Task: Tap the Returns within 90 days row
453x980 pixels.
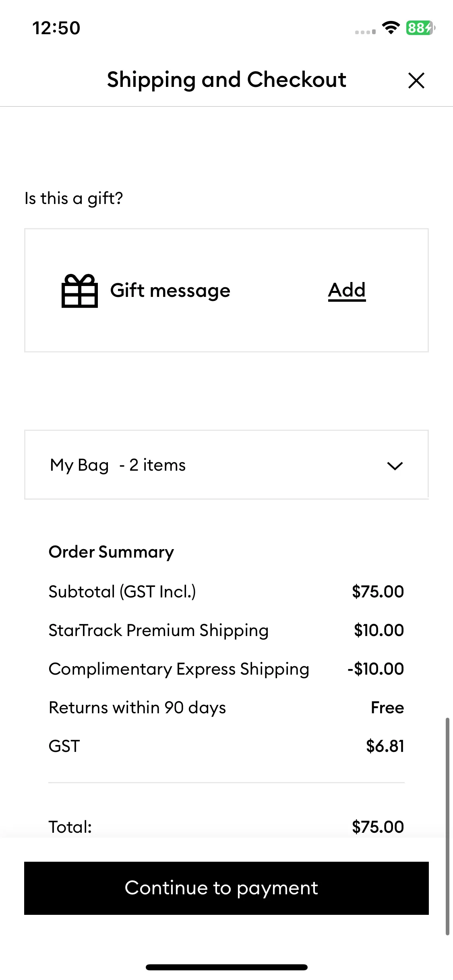Action: 226,707
